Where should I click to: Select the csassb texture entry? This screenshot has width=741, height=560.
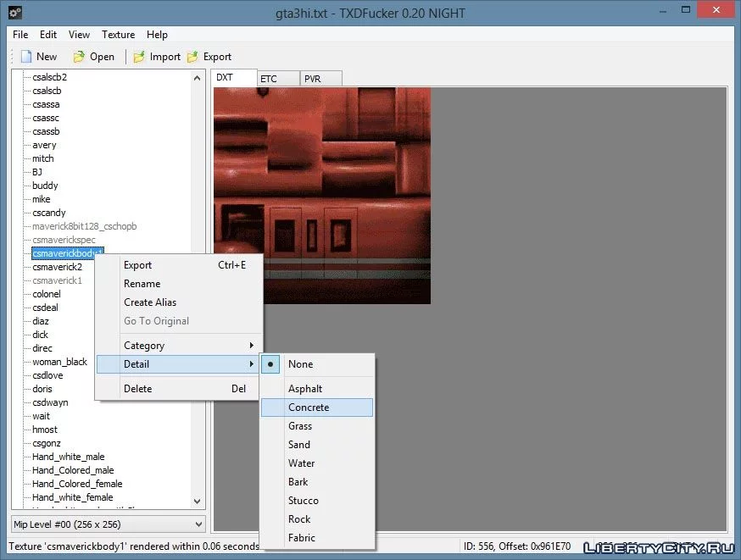click(46, 131)
